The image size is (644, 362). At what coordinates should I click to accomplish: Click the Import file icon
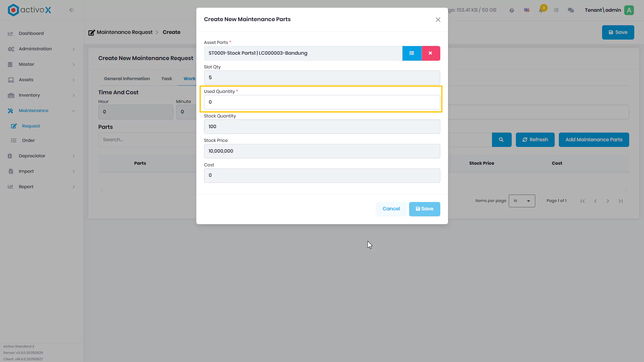tap(10, 171)
